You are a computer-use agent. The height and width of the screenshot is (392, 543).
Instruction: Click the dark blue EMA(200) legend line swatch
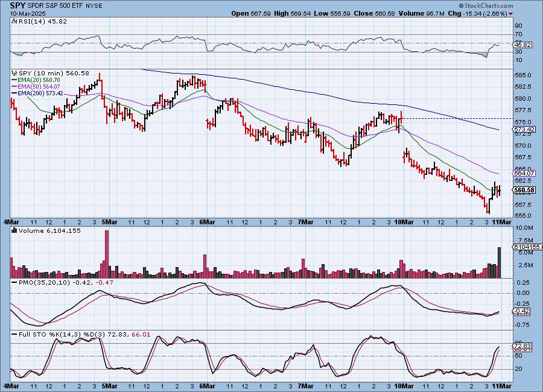pos(14,93)
